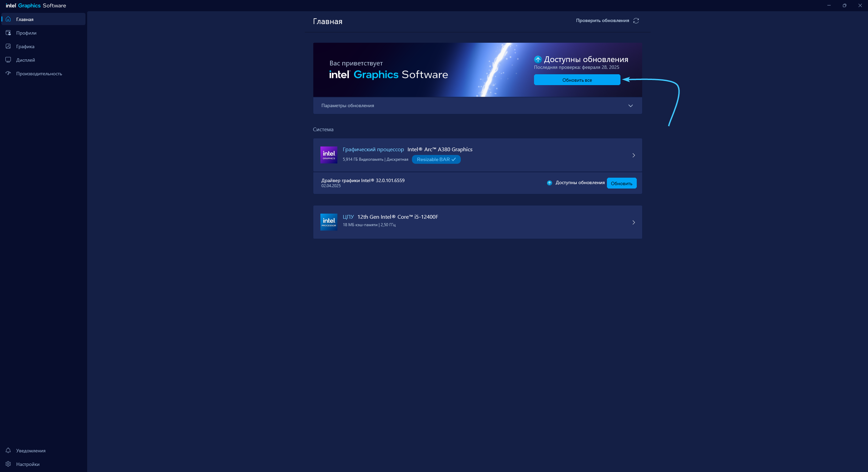
Task: Open the Профили section
Action: point(43,33)
